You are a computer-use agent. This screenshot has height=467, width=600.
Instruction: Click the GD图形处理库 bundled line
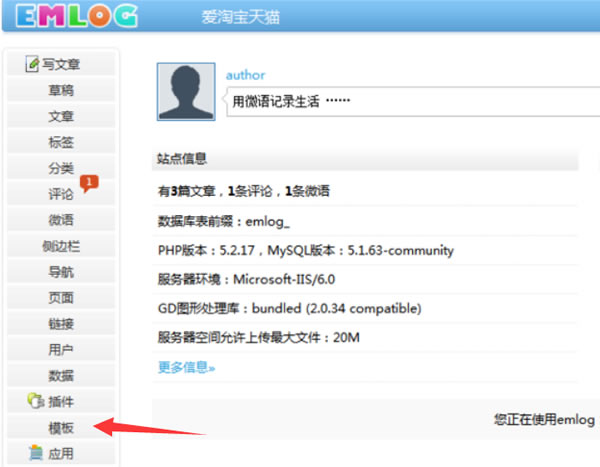pos(290,309)
